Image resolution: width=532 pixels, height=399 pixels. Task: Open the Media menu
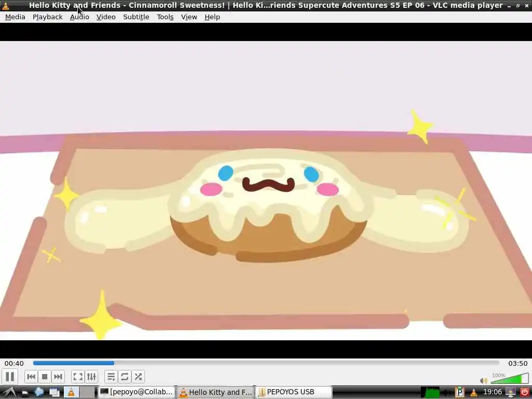pyautogui.click(x=15, y=17)
